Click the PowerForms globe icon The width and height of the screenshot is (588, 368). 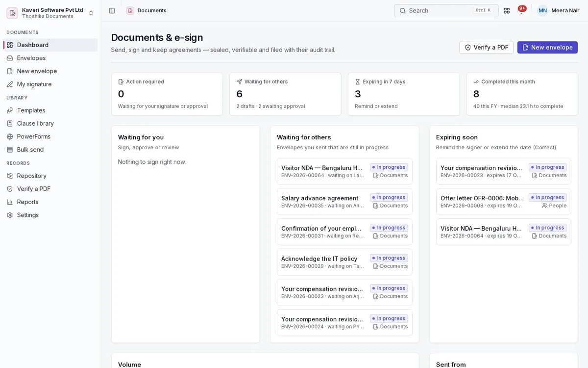10,136
